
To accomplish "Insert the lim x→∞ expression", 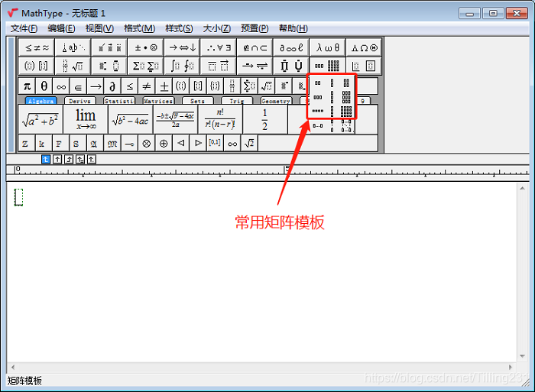I will [86, 119].
